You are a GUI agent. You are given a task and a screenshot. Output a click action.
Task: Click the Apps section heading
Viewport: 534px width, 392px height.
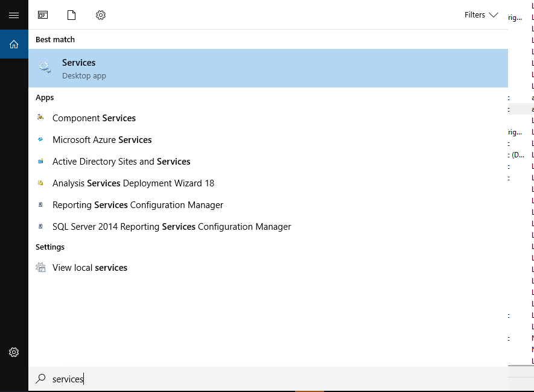click(45, 98)
